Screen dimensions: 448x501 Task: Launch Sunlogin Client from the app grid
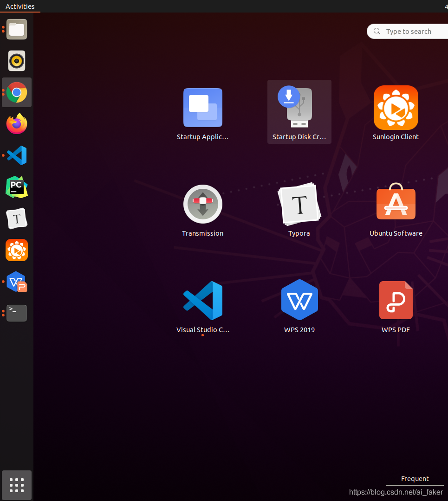click(396, 107)
